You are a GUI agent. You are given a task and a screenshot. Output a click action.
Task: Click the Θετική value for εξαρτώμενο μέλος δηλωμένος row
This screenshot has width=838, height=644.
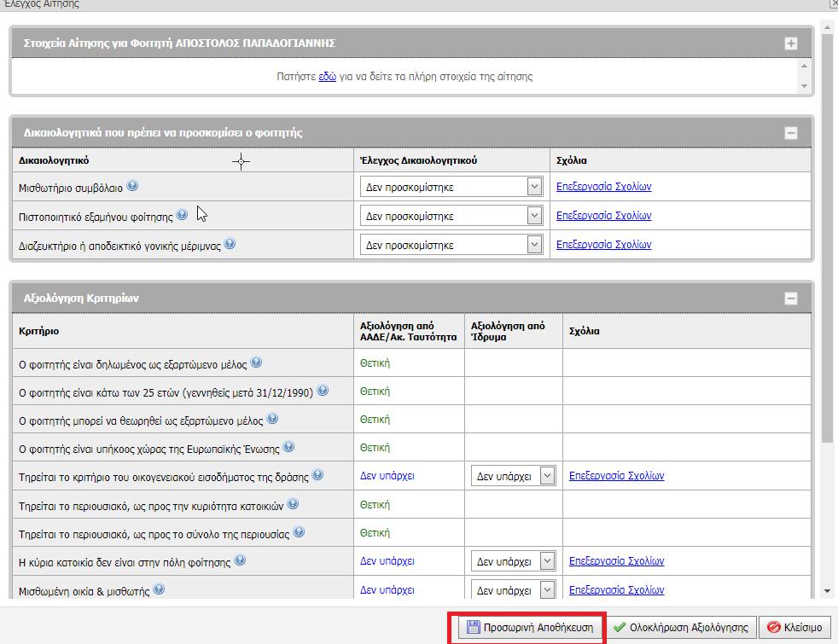(375, 363)
